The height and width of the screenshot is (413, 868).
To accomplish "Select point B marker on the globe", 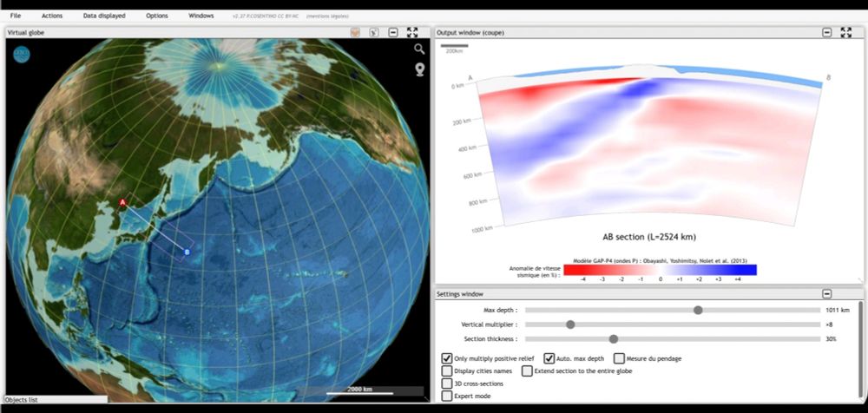I will (x=187, y=252).
